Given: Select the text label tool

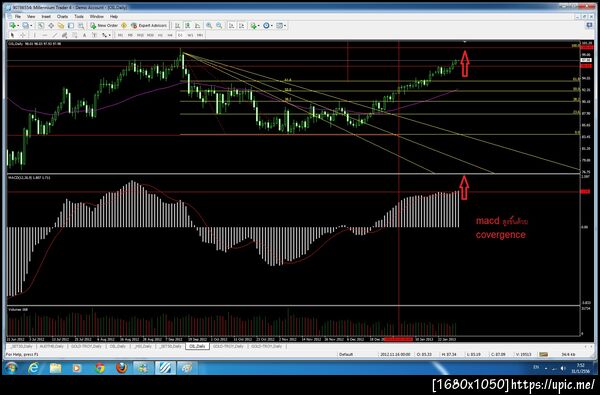Looking at the screenshot, I should pyautogui.click(x=94, y=35).
